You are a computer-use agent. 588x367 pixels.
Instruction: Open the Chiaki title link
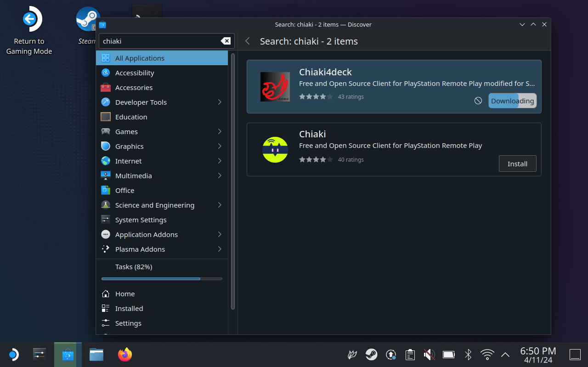tap(312, 134)
